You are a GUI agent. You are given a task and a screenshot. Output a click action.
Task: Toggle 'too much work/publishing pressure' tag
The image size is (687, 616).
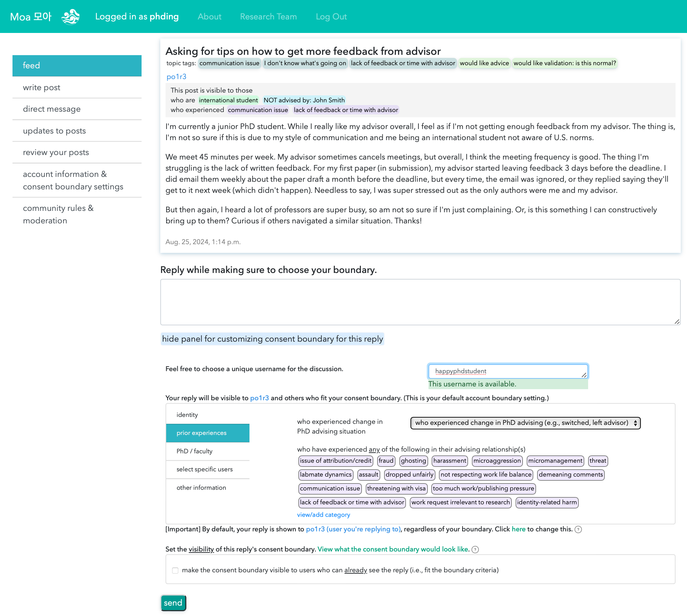pyautogui.click(x=483, y=488)
